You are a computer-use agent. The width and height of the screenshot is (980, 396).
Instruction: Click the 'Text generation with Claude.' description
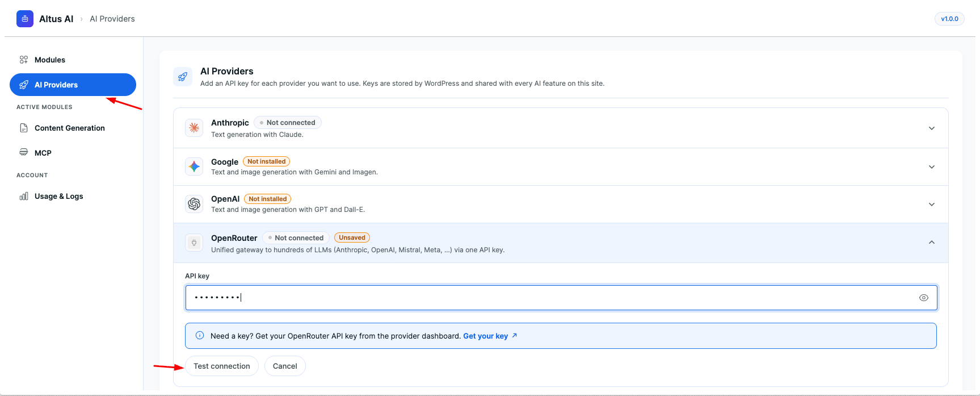[x=257, y=135]
